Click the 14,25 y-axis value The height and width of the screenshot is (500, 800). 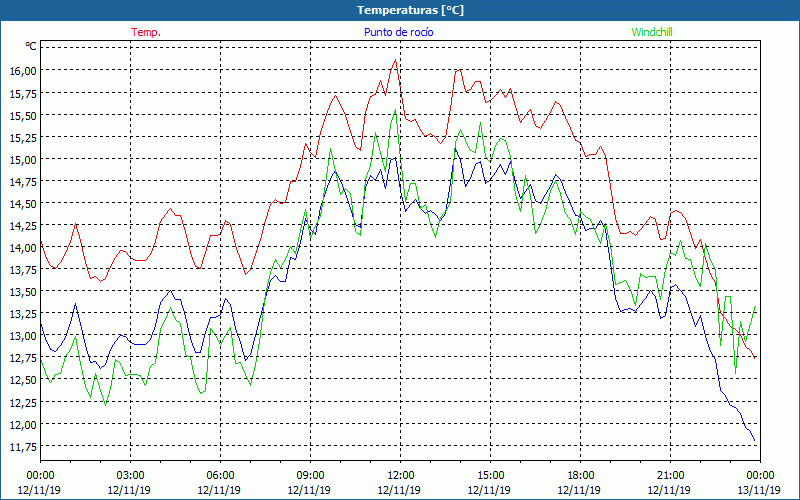click(x=23, y=226)
